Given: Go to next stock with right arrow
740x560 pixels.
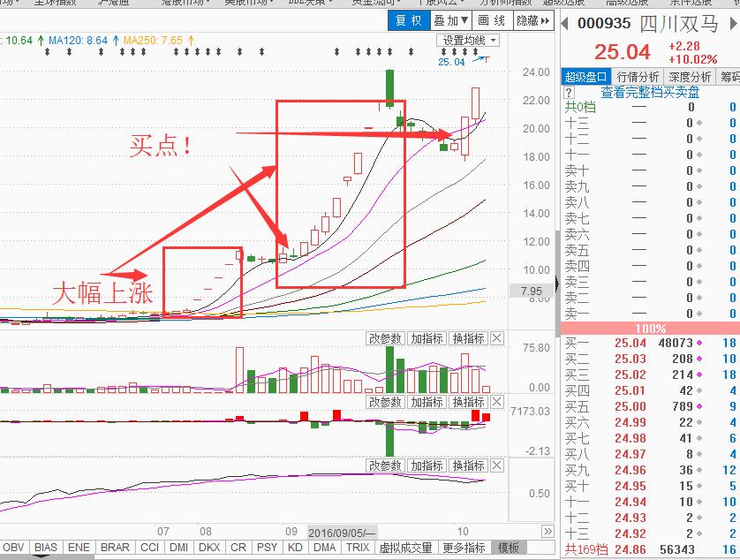Looking at the screenshot, I should point(735,23).
